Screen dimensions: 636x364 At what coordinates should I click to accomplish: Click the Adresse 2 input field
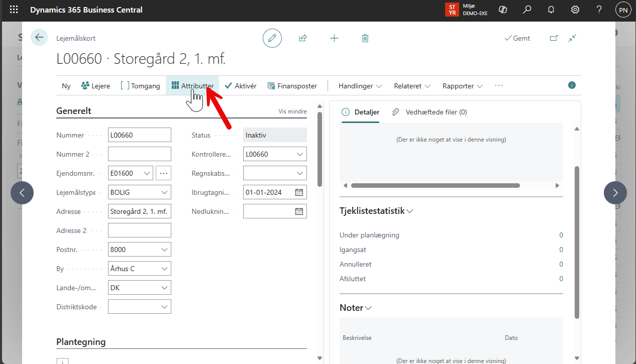tap(140, 230)
